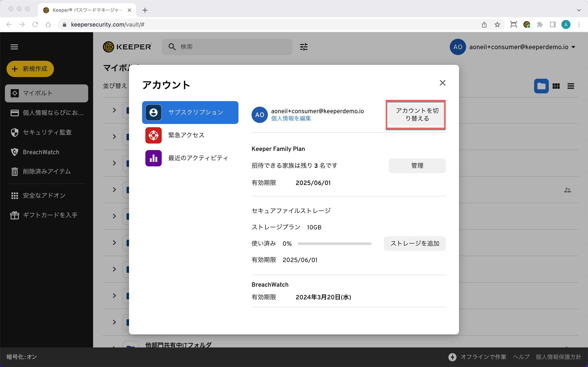
Task: Expand the first folder row chevron
Action: click(114, 110)
